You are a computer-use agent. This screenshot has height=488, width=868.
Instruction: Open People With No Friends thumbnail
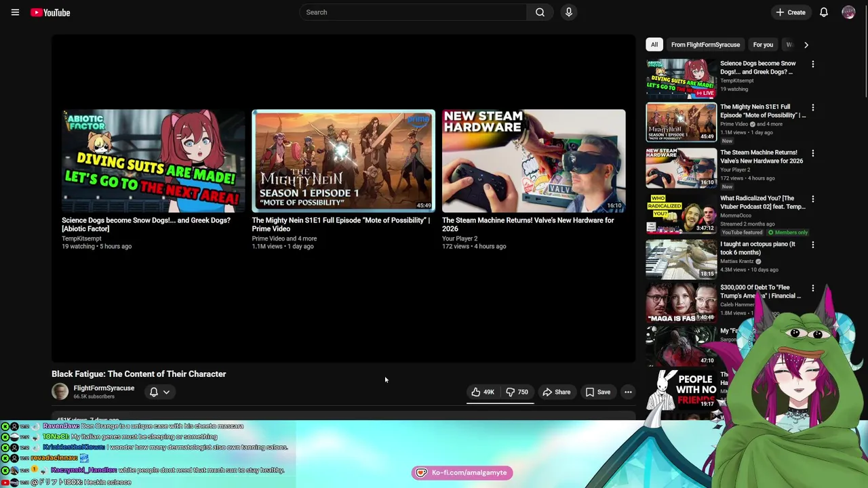pyautogui.click(x=681, y=389)
